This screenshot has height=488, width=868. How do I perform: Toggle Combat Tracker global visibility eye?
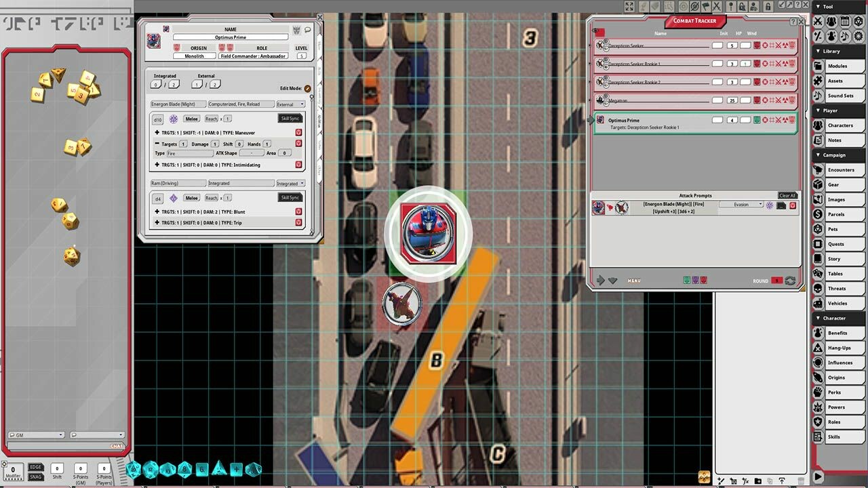pyautogui.click(x=595, y=31)
